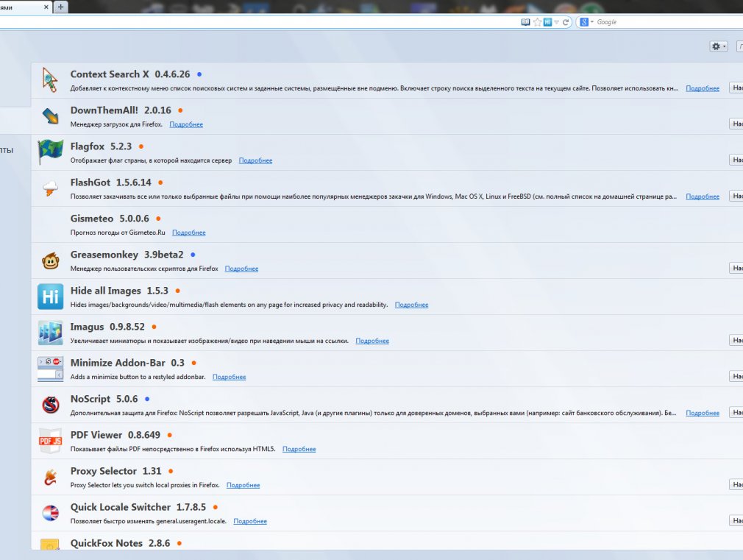Open Подробнее link for Proxy Selector
The width and height of the screenshot is (743, 560).
[x=243, y=485]
